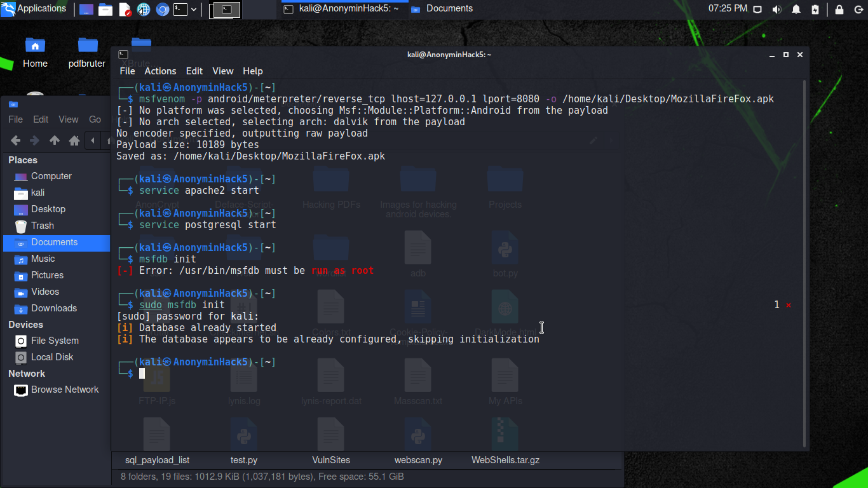Select sql_payload_list file in Documents window
This screenshot has width=868, height=488.
[x=157, y=460]
